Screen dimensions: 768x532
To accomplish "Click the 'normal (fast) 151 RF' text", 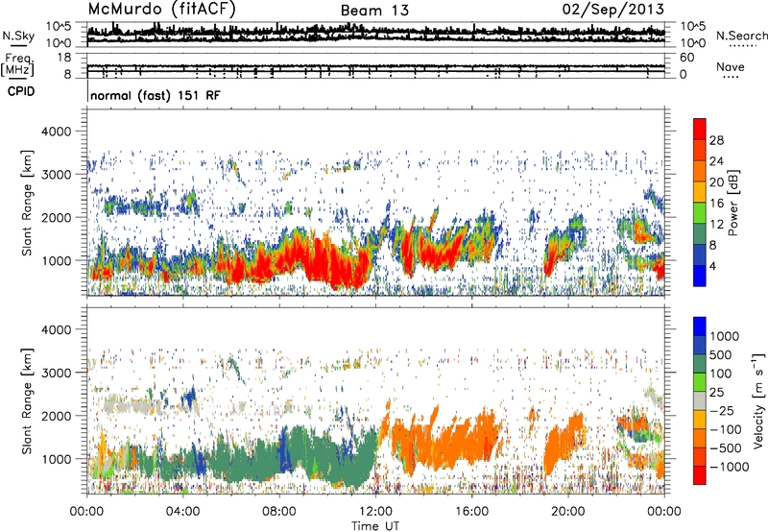I will (x=156, y=95).
